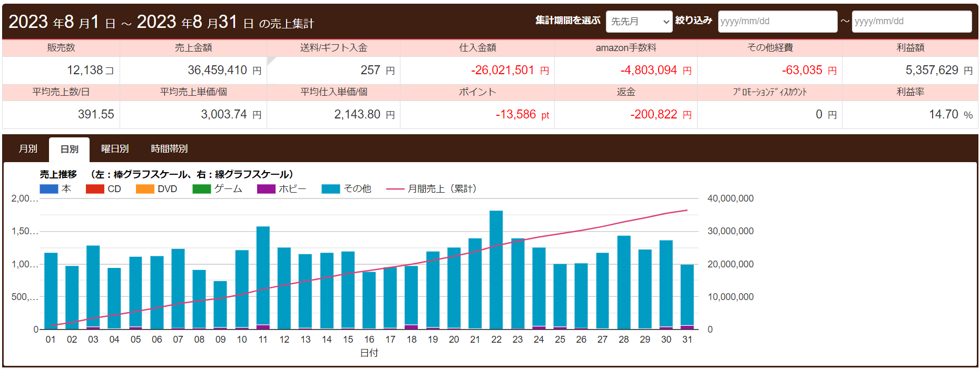This screenshot has width=980, height=369.
Task: Toggle the red CD legend swatch
Action: [95, 189]
